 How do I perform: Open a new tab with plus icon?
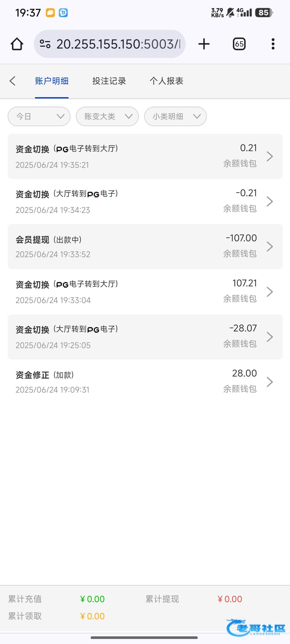[204, 44]
